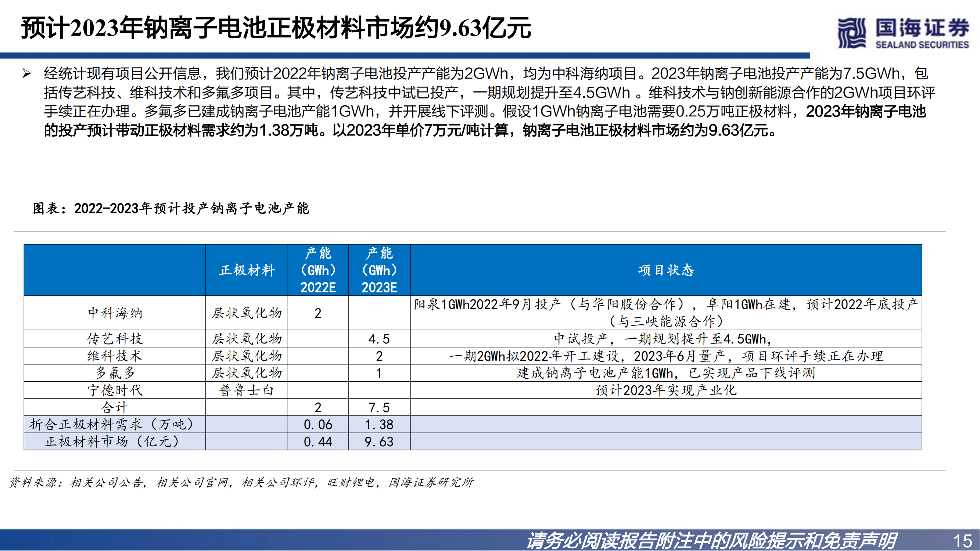980x551 pixels.
Task: Click the 2023E value 2 for 维科技术
Action: click(379, 356)
